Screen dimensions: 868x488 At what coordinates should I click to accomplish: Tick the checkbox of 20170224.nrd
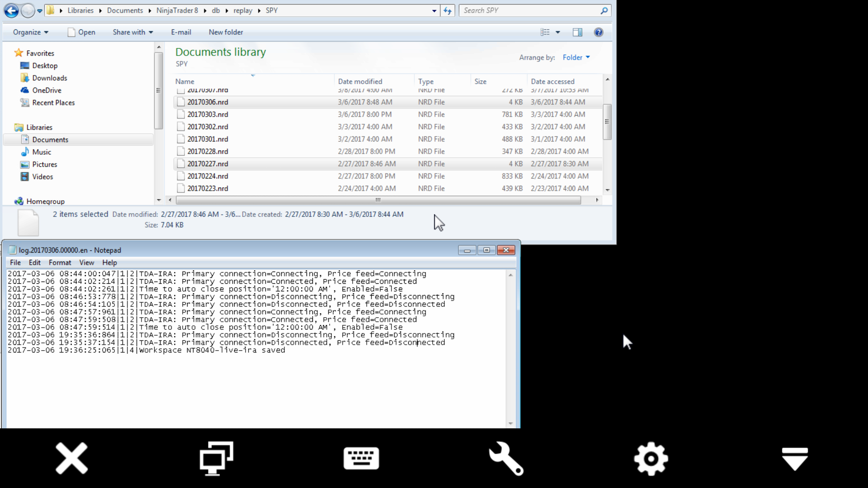181,176
